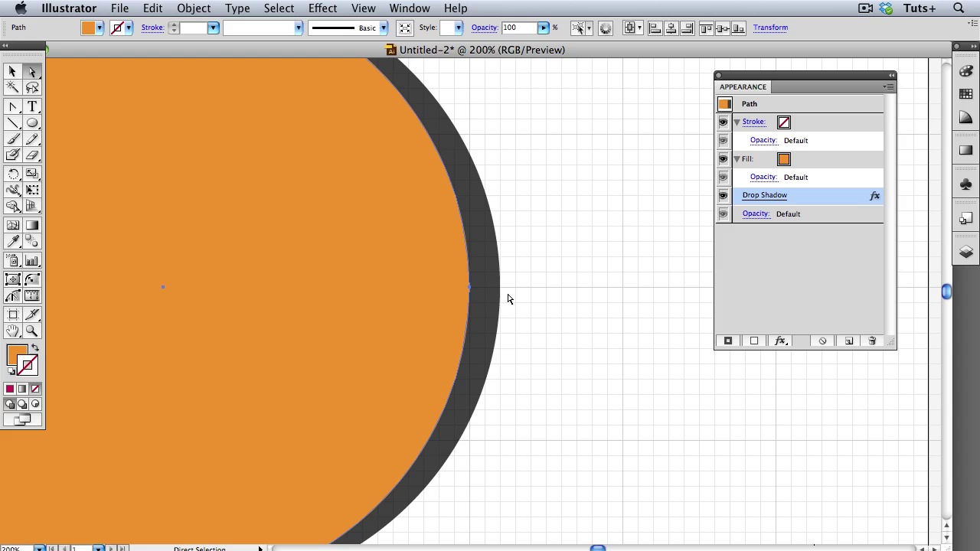
Task: Select the Eyedropper tool
Action: (12, 242)
